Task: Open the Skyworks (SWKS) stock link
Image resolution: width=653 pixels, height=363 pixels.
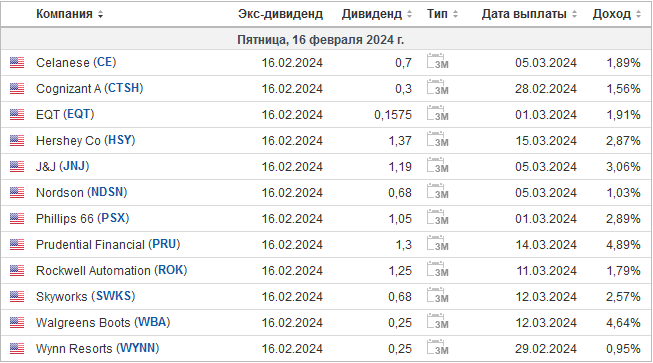Action: (86, 296)
